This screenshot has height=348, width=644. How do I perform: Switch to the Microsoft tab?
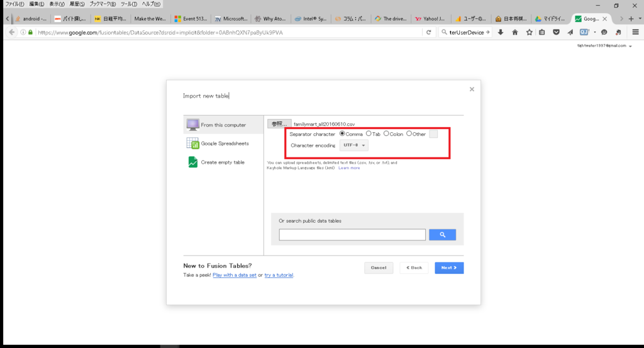pyautogui.click(x=231, y=18)
